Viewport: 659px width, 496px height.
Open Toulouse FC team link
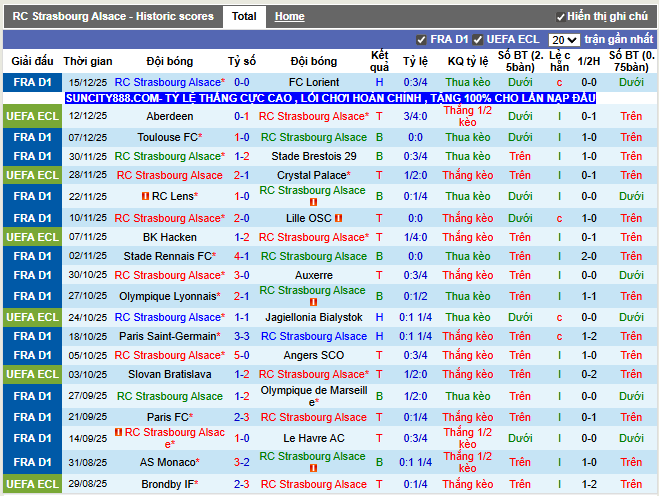pyautogui.click(x=169, y=137)
